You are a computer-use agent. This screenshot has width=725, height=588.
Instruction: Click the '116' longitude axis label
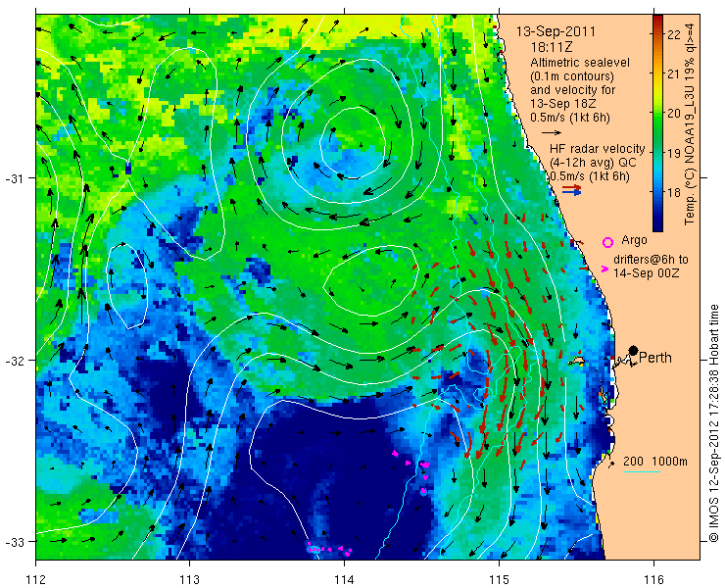pos(653,579)
